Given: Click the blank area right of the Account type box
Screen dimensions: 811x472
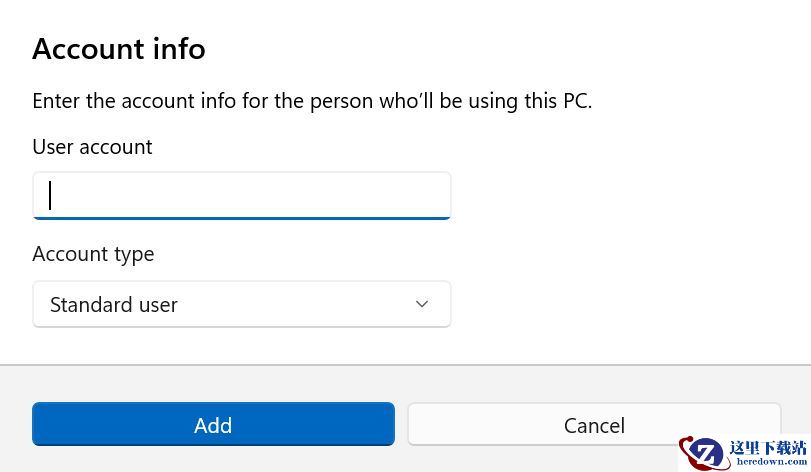Looking at the screenshot, I should point(620,304).
